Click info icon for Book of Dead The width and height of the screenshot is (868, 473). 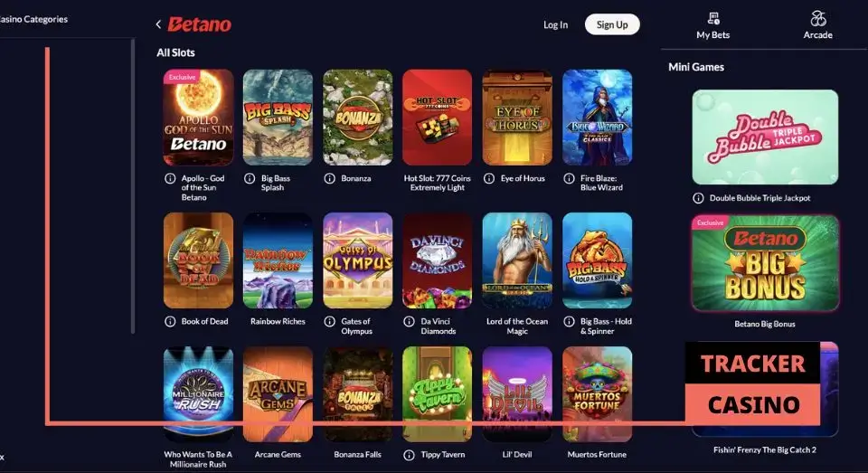point(170,321)
